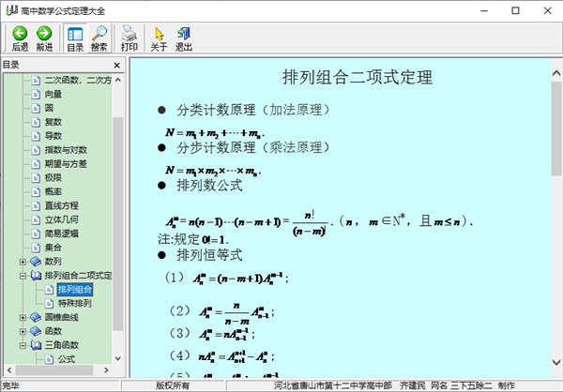Click the content pane scroll-up arrow
The width and height of the screenshot is (563, 392).
pyautogui.click(x=556, y=73)
